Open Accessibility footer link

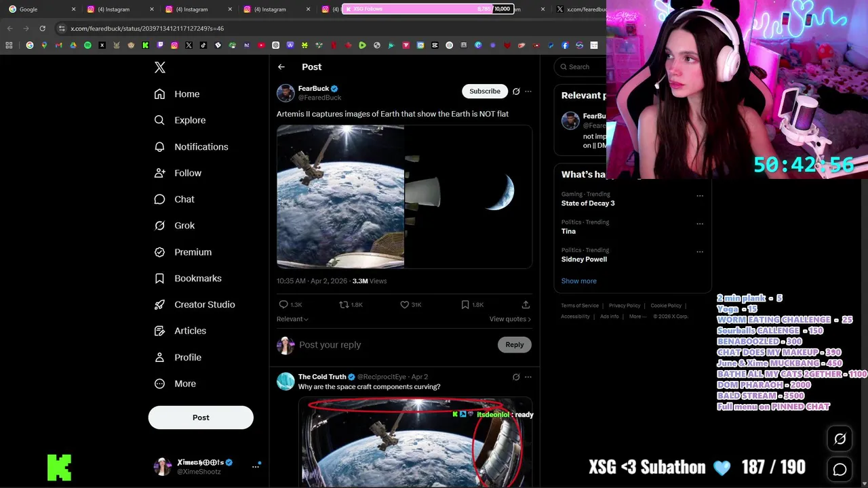pos(575,317)
